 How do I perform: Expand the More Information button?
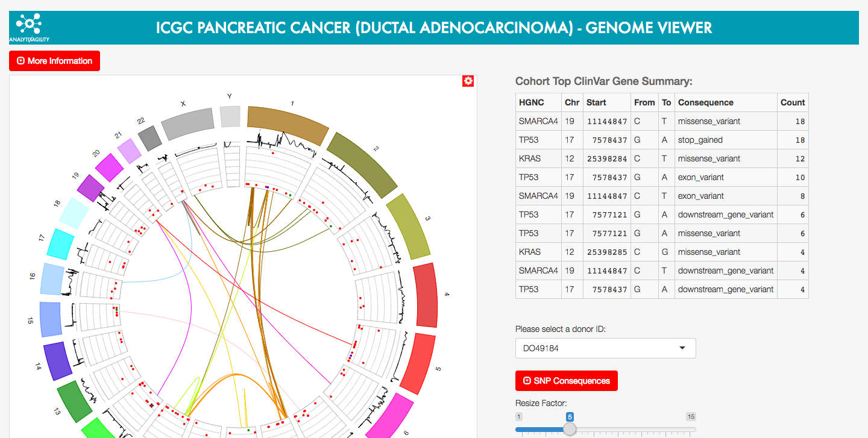55,61
